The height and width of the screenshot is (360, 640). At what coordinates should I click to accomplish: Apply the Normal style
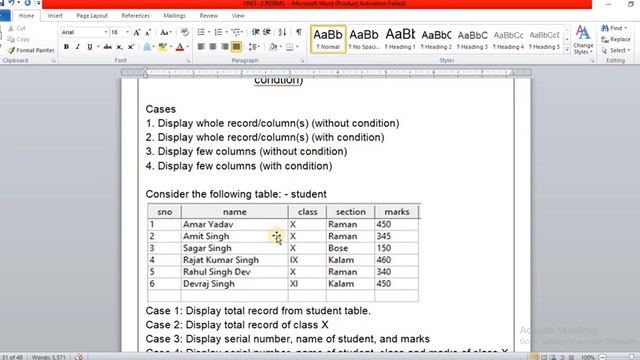click(x=328, y=39)
